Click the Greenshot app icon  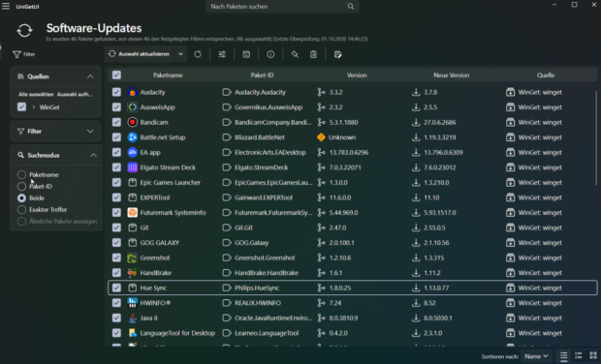pos(132,258)
